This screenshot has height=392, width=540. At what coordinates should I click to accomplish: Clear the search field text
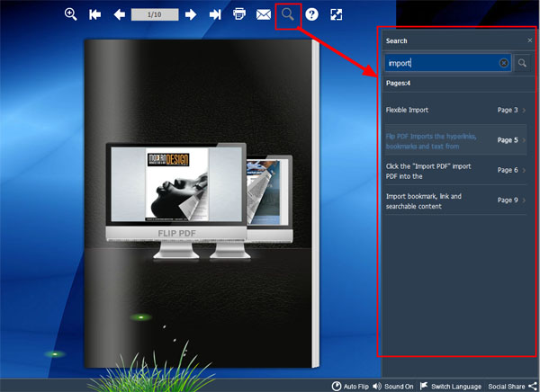503,63
